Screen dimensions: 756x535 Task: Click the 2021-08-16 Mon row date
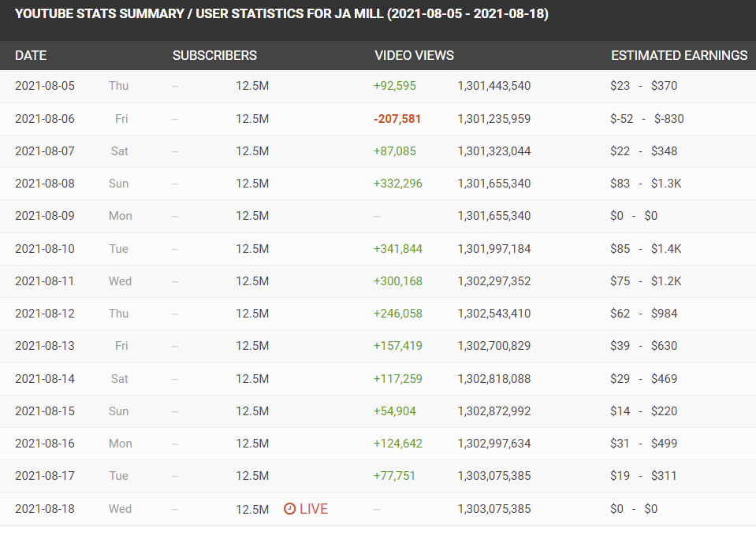pos(45,444)
